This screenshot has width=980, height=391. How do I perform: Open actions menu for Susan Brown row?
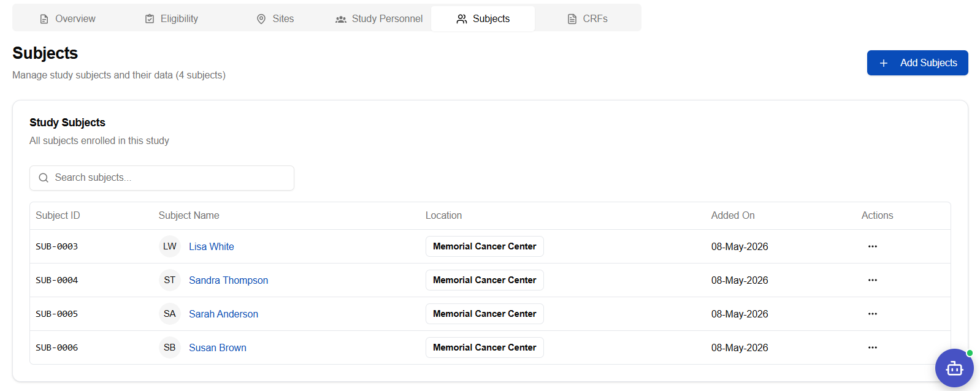[x=873, y=347]
